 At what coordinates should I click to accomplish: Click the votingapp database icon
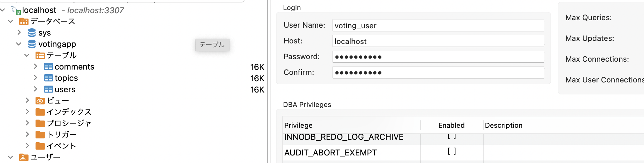pyautogui.click(x=32, y=44)
